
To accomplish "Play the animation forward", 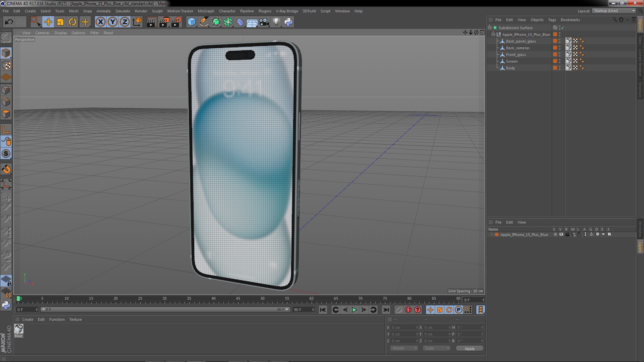I will pyautogui.click(x=354, y=310).
